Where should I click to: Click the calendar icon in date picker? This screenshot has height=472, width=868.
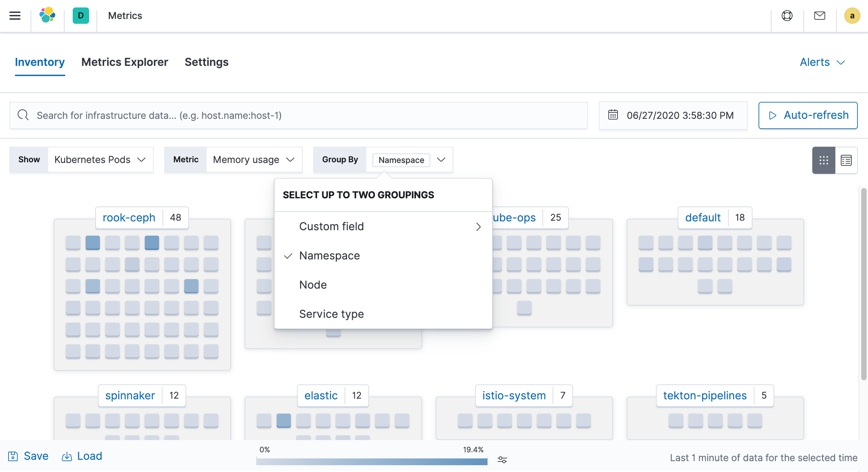pyautogui.click(x=613, y=115)
